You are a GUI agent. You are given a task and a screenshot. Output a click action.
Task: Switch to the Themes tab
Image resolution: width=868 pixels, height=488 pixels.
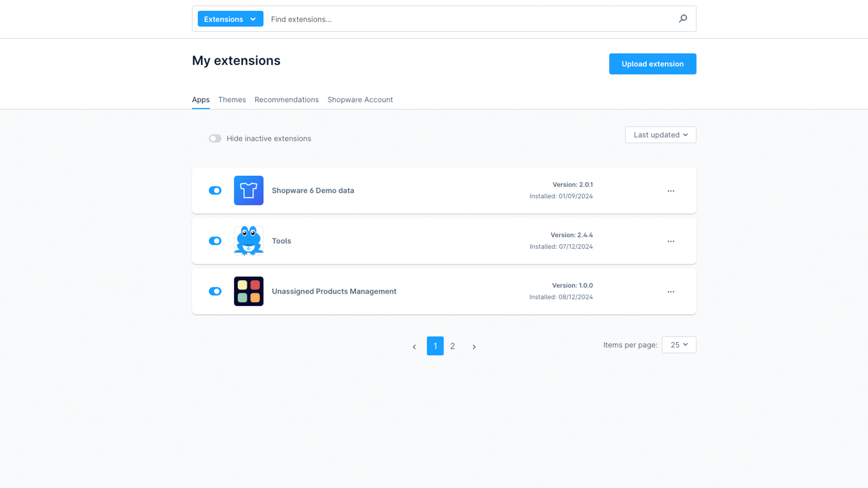coord(232,99)
